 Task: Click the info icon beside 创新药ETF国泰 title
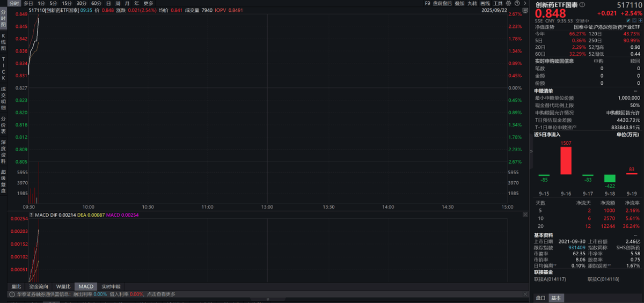click(x=582, y=4)
